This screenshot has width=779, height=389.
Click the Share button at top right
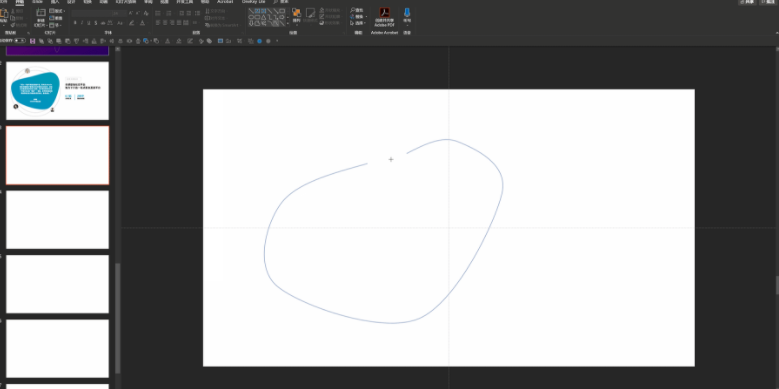point(747,2)
